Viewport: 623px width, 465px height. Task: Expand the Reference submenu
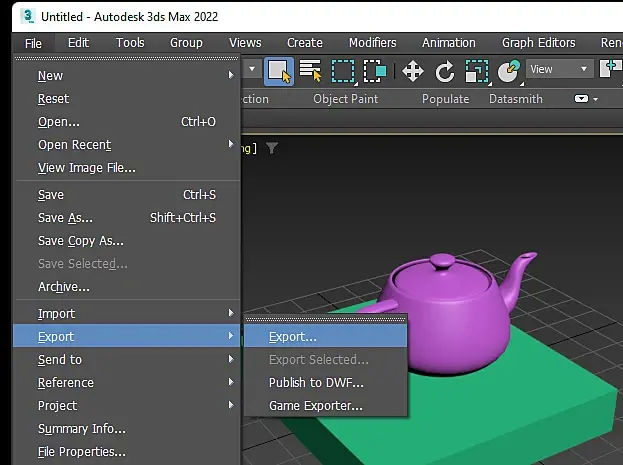[127, 383]
